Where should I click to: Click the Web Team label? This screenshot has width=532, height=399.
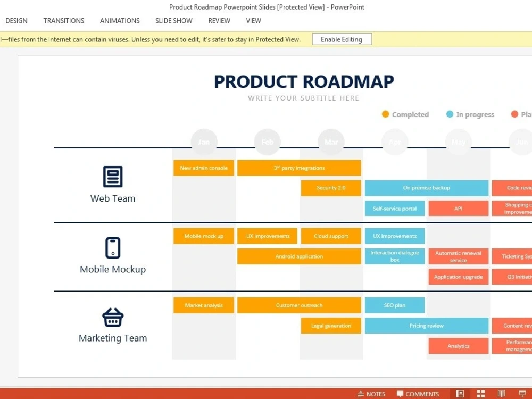click(x=113, y=198)
